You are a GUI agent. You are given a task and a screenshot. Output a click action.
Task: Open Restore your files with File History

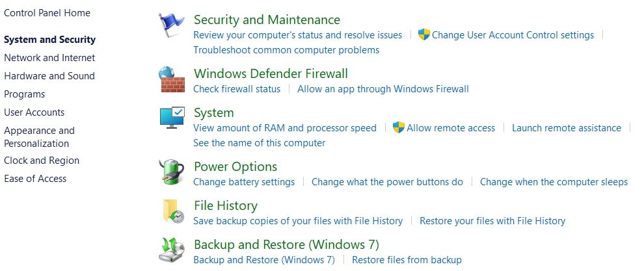point(492,221)
